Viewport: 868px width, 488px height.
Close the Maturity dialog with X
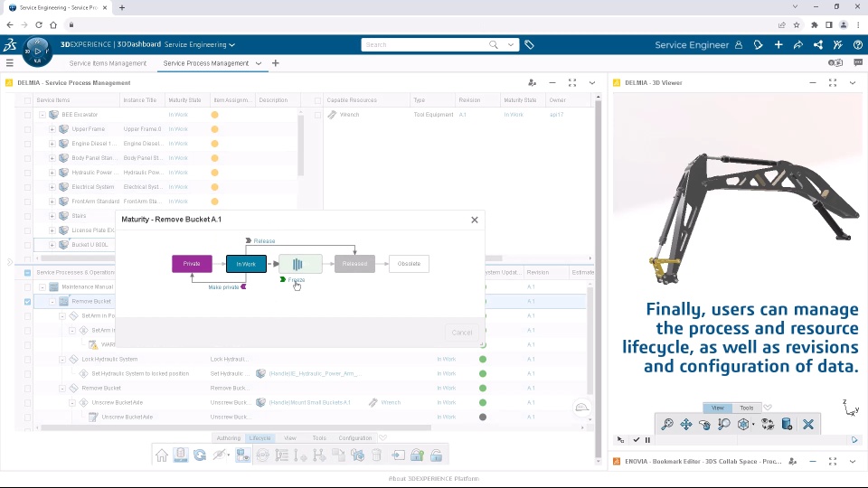(475, 220)
